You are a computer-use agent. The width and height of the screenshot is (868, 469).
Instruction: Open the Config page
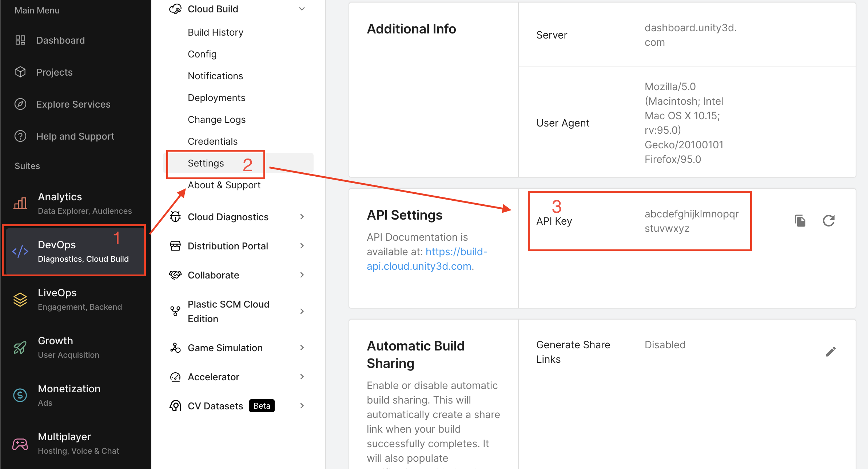tap(202, 54)
